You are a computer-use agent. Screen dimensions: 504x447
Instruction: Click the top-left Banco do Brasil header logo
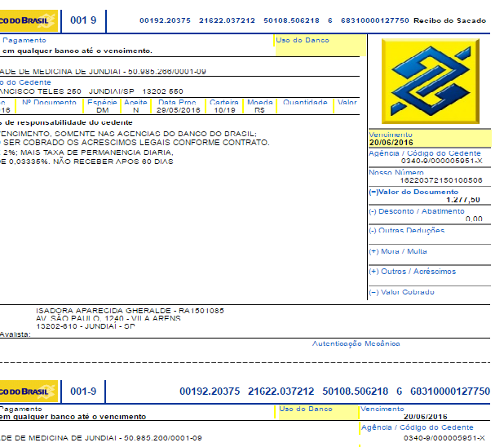[x=28, y=19]
